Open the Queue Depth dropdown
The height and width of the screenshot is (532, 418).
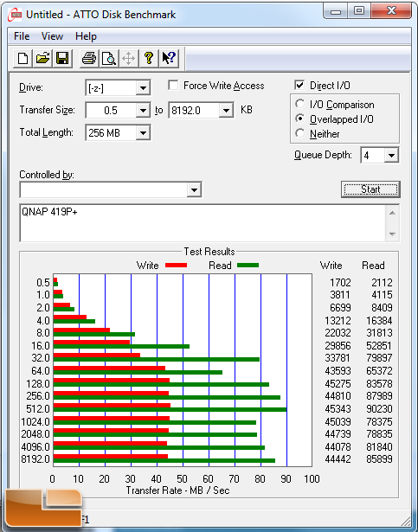(x=391, y=156)
